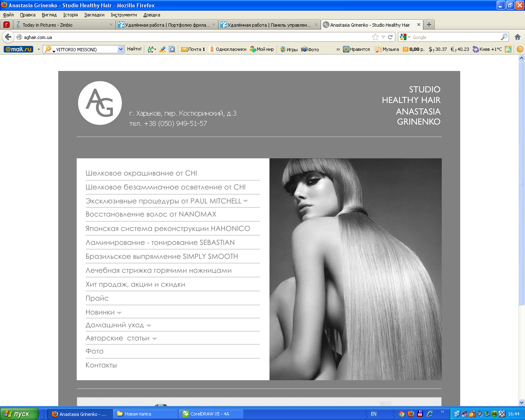Click the highlighter icon in mail.ru toolbar

pos(162,49)
